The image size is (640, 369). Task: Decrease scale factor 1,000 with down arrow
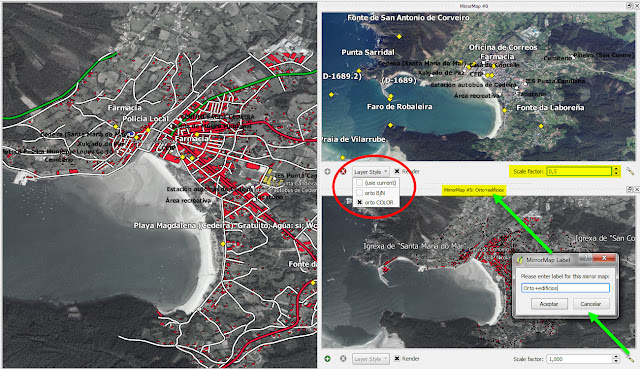[x=616, y=361]
